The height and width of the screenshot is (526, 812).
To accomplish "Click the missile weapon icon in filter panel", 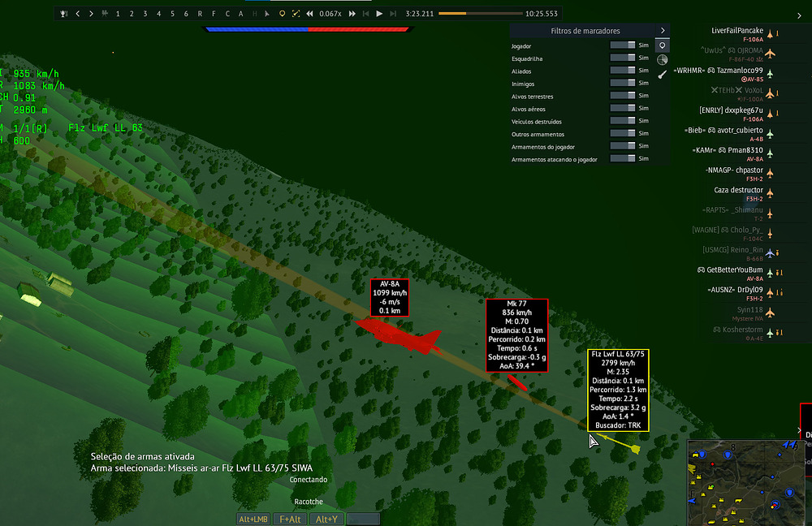I will (663, 75).
